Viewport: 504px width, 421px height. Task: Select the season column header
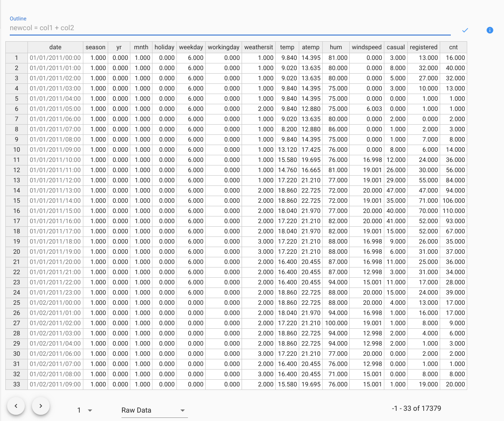click(x=95, y=47)
